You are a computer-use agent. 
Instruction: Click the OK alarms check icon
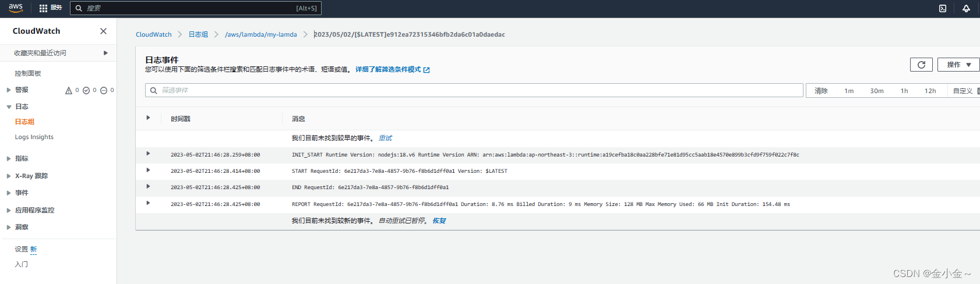[86, 90]
